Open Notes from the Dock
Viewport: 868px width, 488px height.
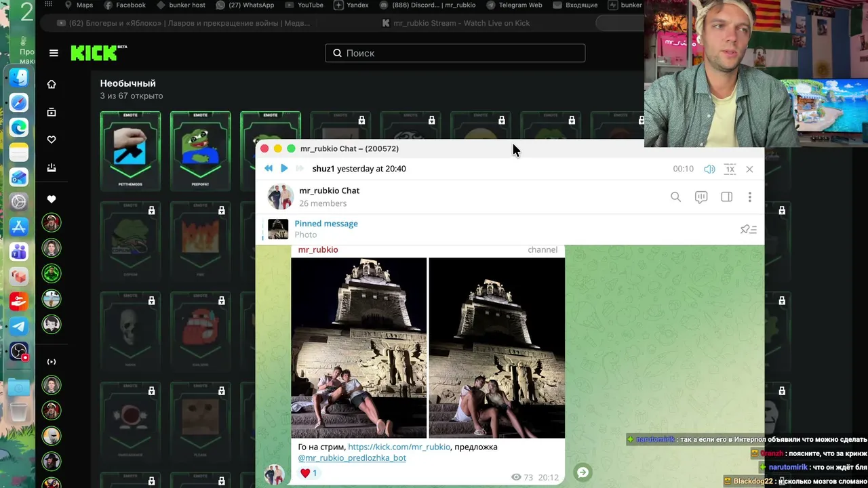19,152
